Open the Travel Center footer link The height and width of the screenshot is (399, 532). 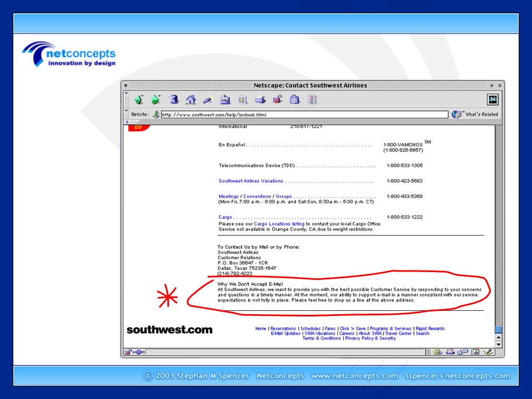click(398, 334)
